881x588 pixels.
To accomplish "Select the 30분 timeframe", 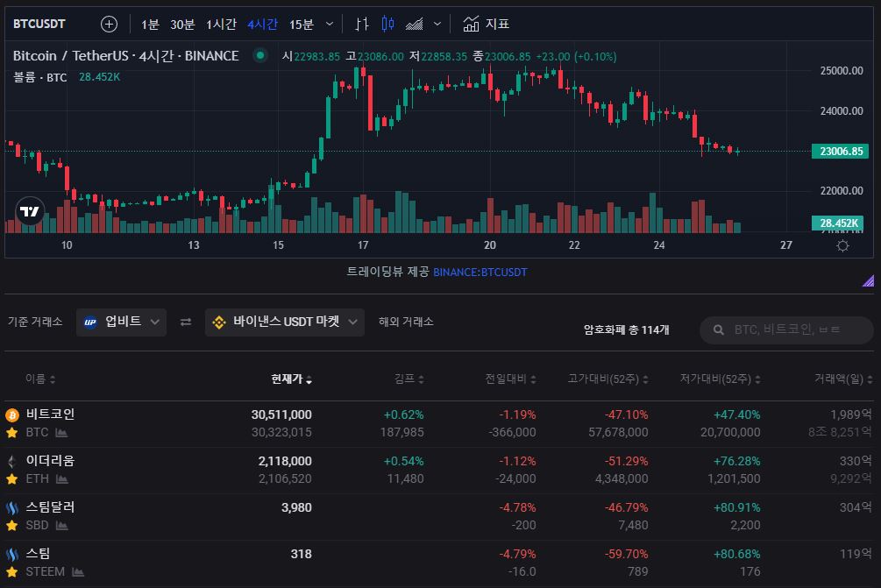I will point(182,25).
